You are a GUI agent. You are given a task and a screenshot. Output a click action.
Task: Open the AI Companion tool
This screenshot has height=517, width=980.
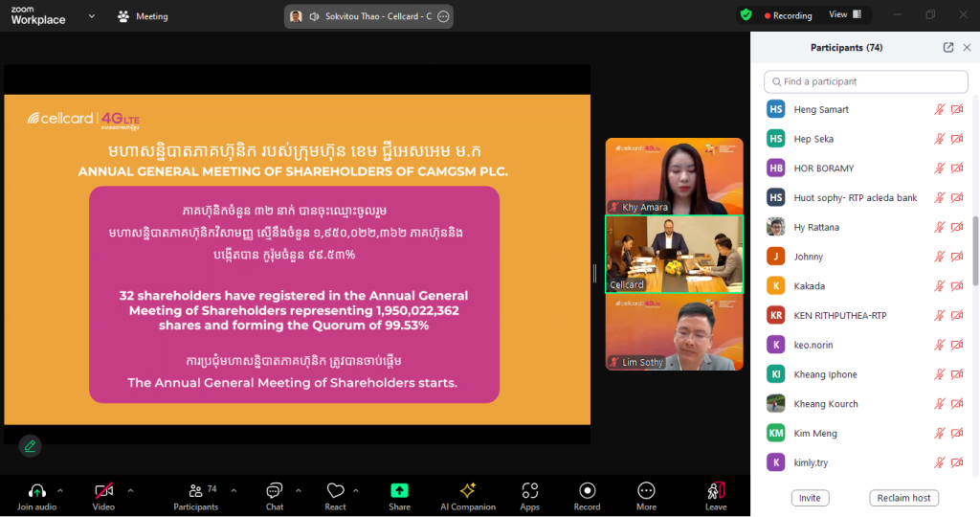(x=467, y=494)
